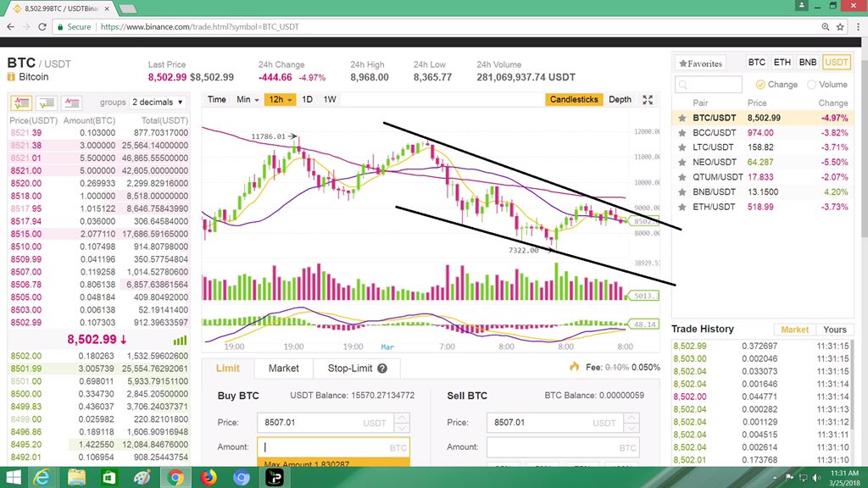Toggle favorite star for NEO/USDT pair

coord(682,162)
